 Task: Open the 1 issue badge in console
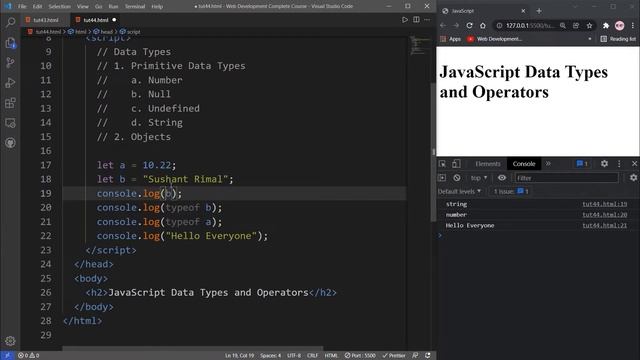[511, 191]
